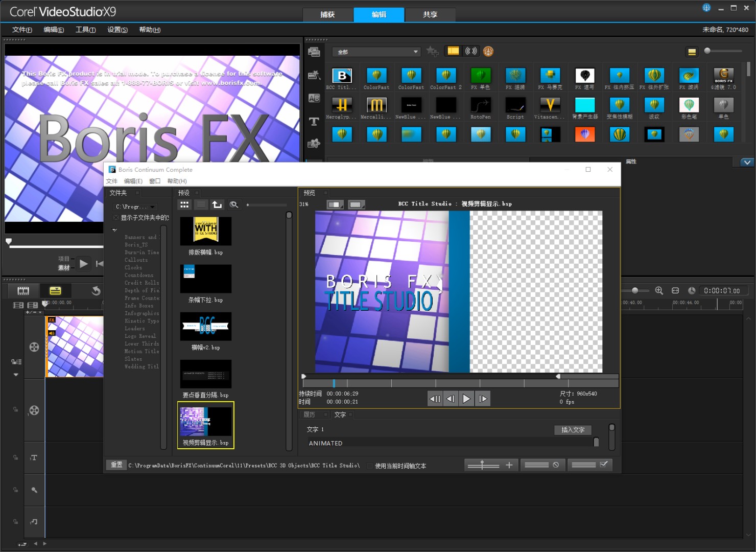
Task: Click the 插入文字 button
Action: pos(573,430)
